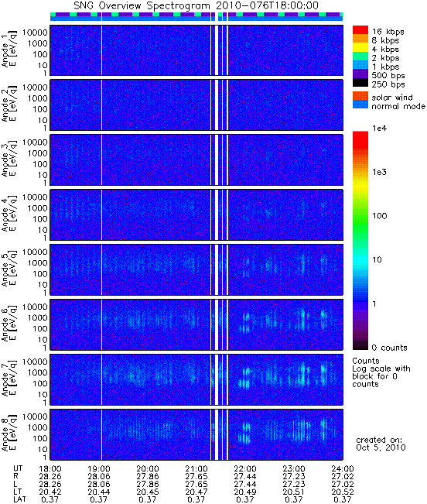
Task: Click the '21:00' UT axis label
Action: (196, 469)
